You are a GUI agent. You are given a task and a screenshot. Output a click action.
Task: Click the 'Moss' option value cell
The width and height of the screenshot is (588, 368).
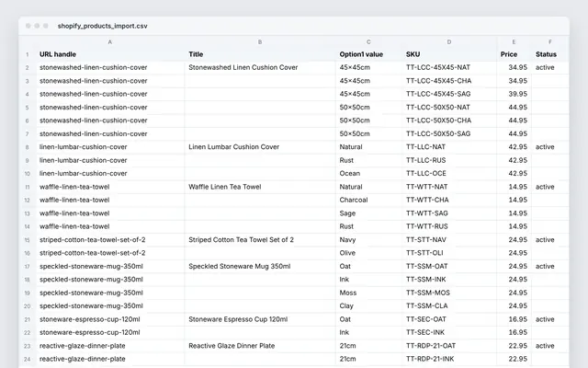tap(368, 293)
